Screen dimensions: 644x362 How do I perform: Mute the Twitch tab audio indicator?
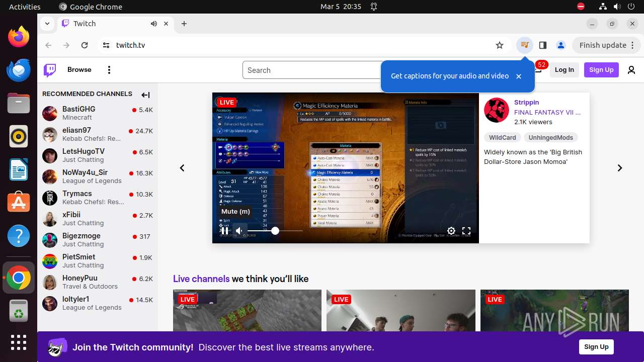tap(154, 24)
